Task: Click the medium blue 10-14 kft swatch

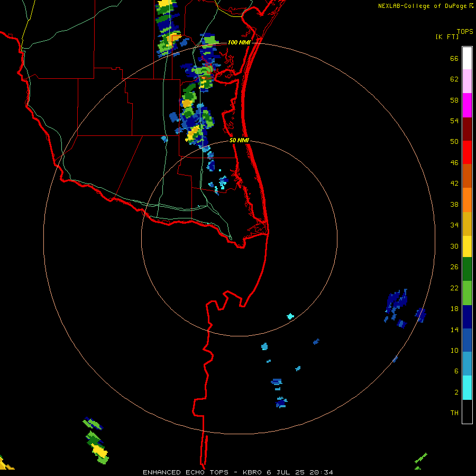Action: [467, 340]
